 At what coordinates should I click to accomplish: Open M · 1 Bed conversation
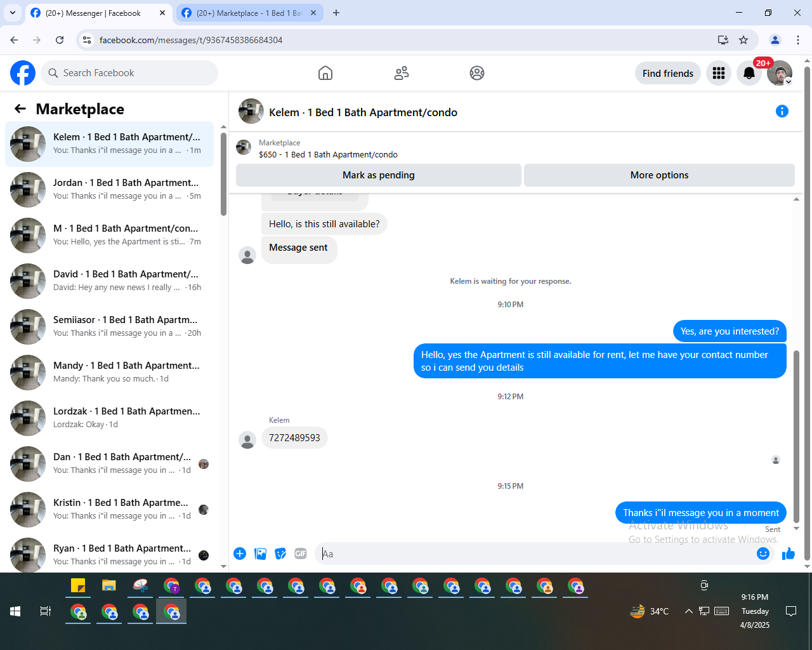click(110, 235)
